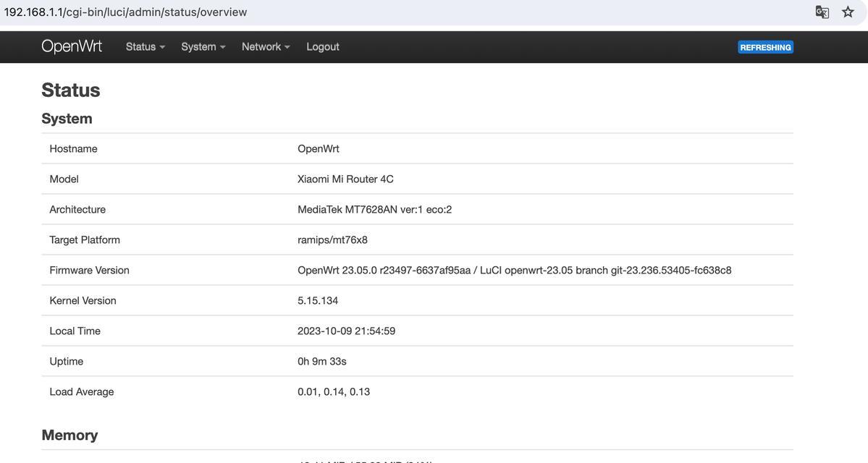Image resolution: width=868 pixels, height=463 pixels.
Task: Expand the System navigation menu
Action: point(203,47)
